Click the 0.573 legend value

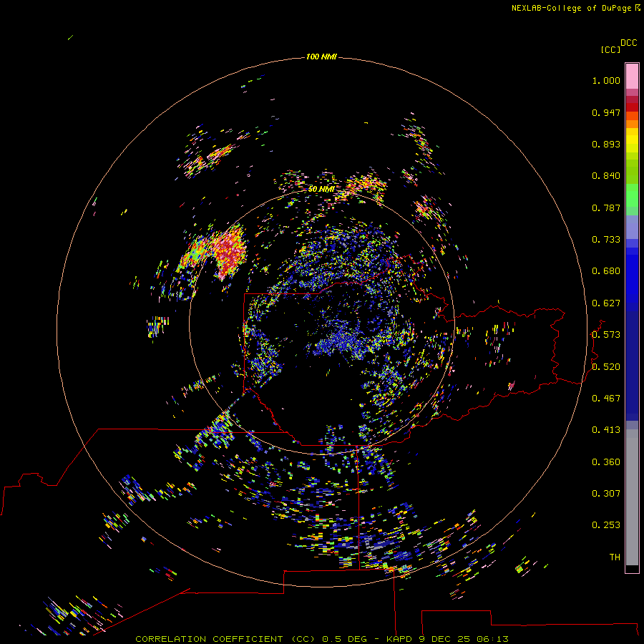[606, 335]
